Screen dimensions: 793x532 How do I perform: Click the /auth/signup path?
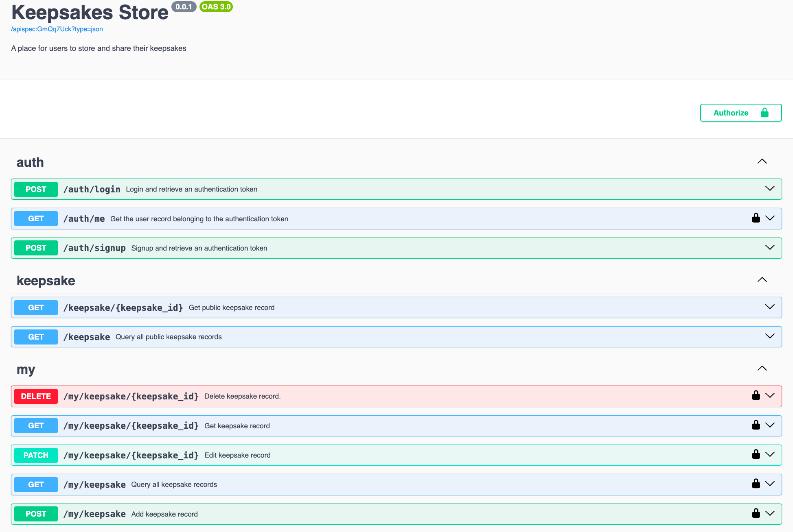94,248
